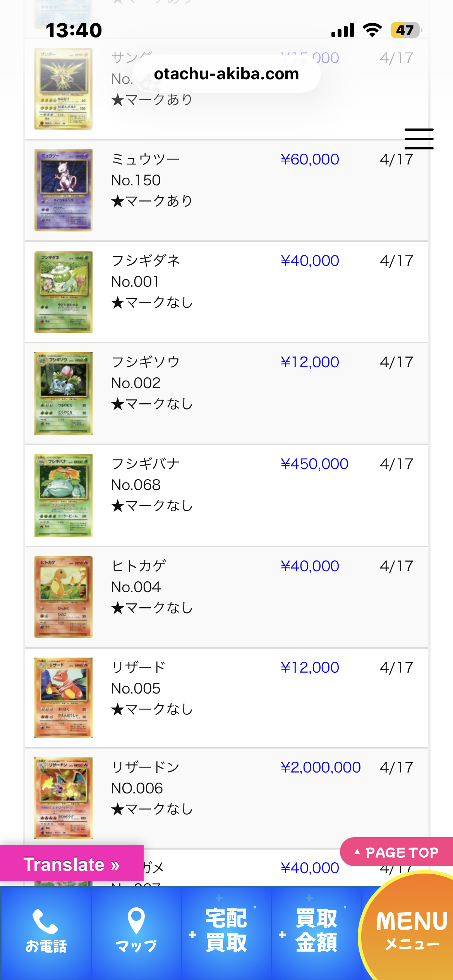Click the ¥2,000,000 price link
The image size is (453, 980).
tap(321, 767)
